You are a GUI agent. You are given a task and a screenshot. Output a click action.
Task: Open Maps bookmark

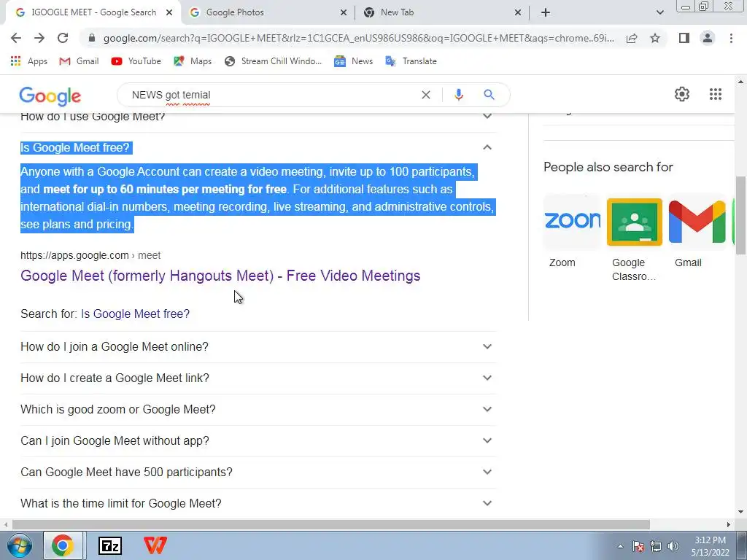coord(193,61)
